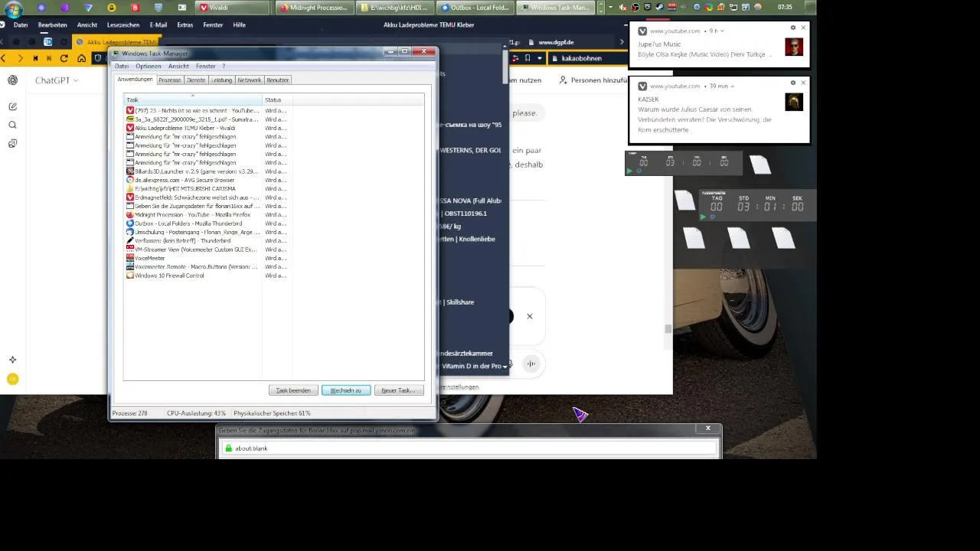The width and height of the screenshot is (980, 551).
Task: Select the Verfassen (kein Betreff) pencil icon
Action: (x=130, y=240)
